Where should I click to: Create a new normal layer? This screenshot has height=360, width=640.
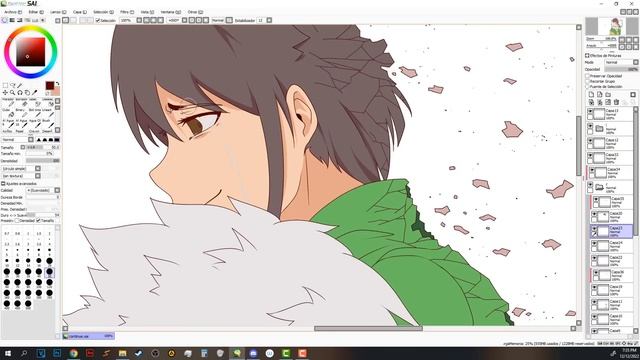[x=591, y=94]
